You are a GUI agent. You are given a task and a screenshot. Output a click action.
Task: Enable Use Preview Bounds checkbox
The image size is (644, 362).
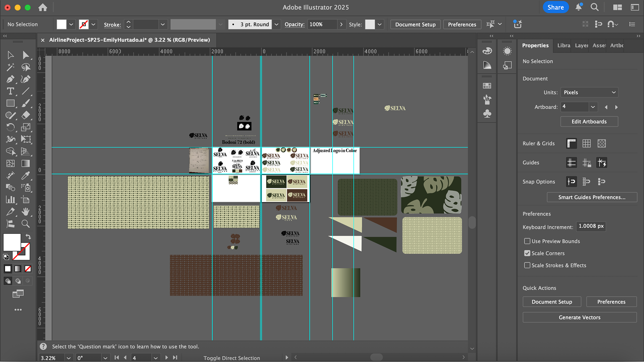[527, 241]
